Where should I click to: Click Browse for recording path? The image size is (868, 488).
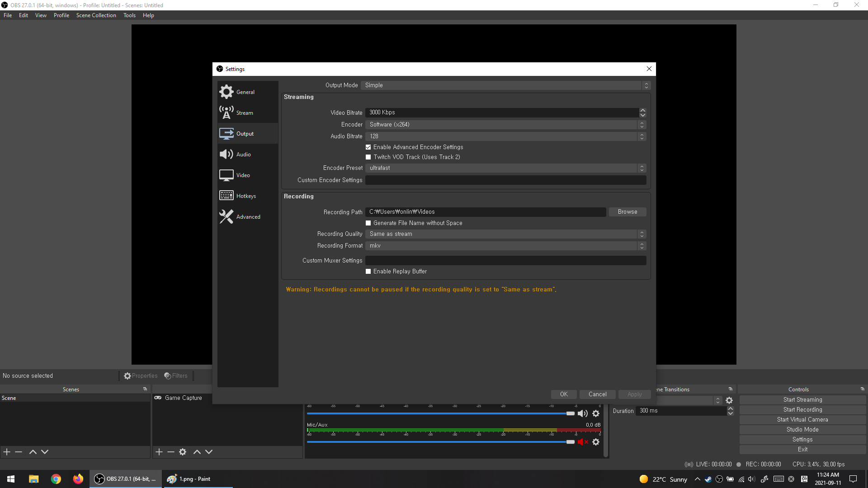[627, 212]
